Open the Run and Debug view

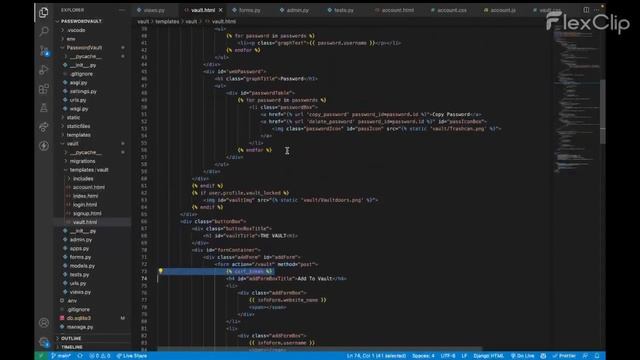click(x=44, y=70)
